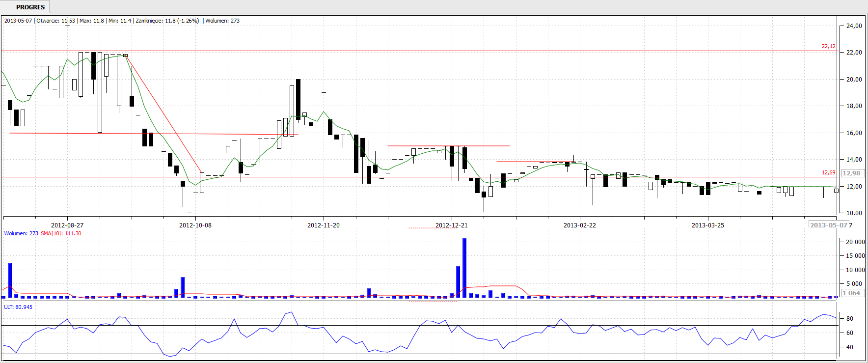Select the highlighted 2013-05-07 date box
The width and height of the screenshot is (868, 363).
coord(829,225)
